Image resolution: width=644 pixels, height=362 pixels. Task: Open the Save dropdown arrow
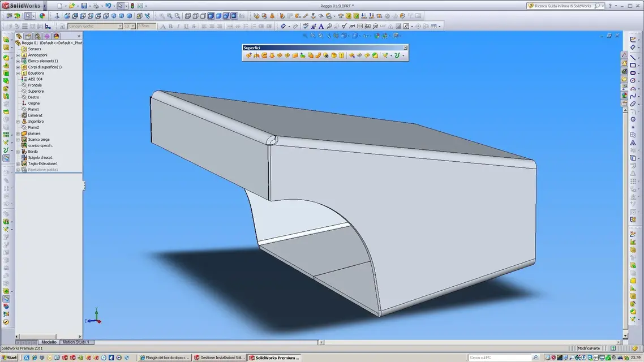pyautogui.click(x=89, y=6)
